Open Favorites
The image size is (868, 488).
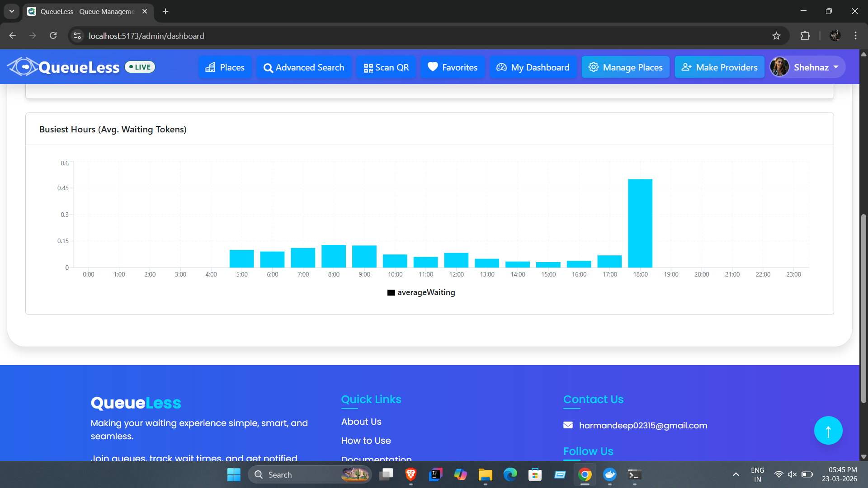(453, 67)
